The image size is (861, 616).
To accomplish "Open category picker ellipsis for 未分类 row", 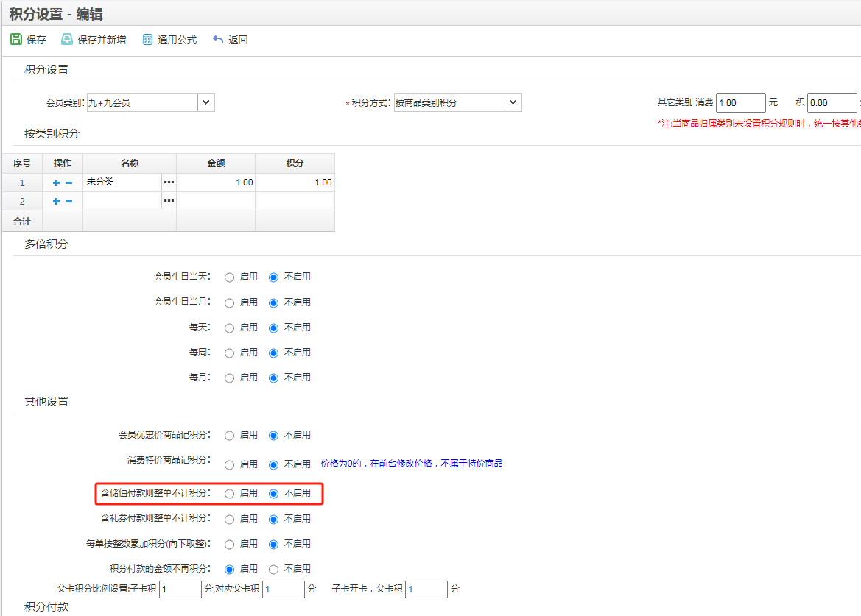I will (x=169, y=182).
